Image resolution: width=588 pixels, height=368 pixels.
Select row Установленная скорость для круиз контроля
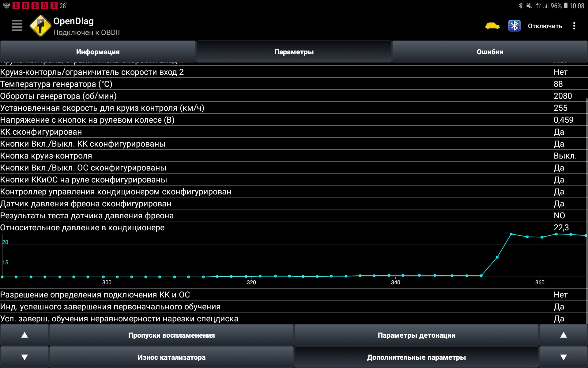294,108
